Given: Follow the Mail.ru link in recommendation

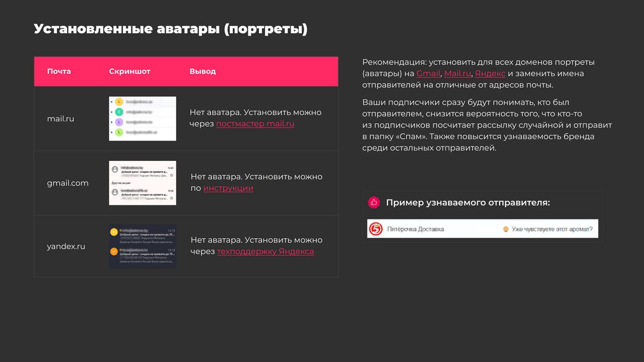Looking at the screenshot, I should pos(457,73).
